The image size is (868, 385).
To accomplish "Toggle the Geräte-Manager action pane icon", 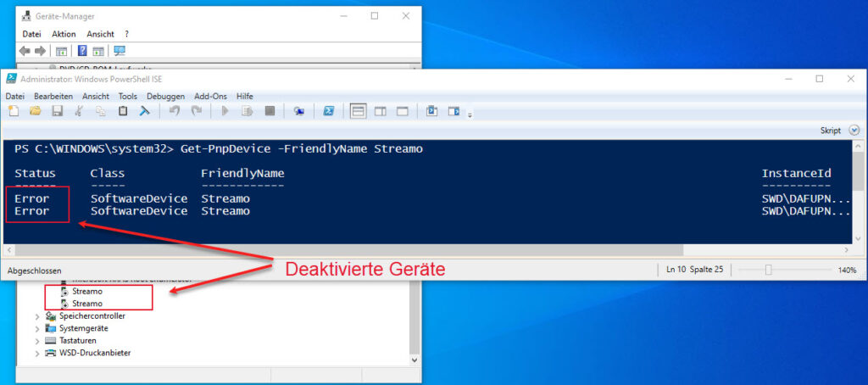I will tap(98, 51).
